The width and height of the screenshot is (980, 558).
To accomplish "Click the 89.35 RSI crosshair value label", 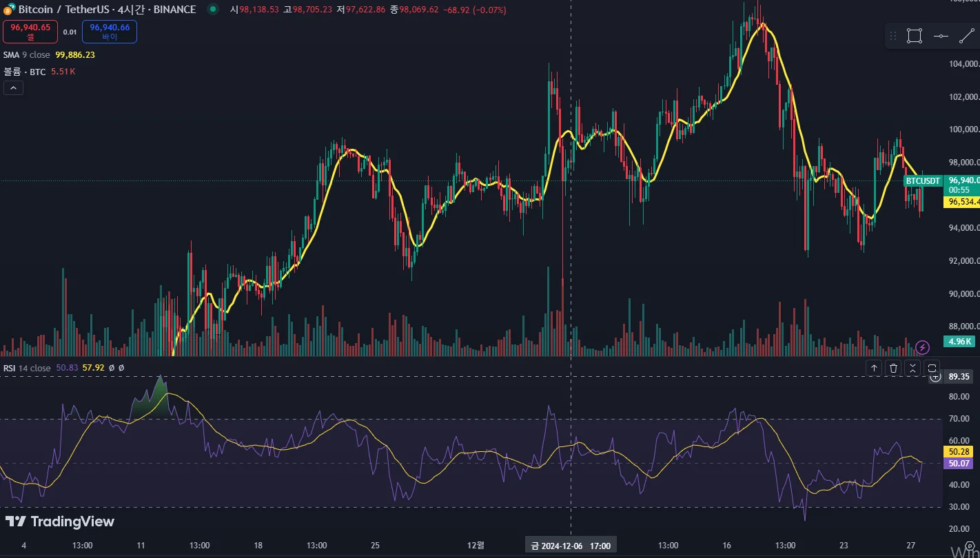I will pyautogui.click(x=959, y=377).
